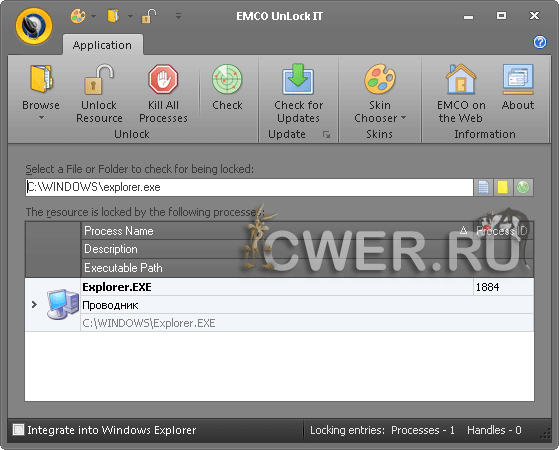Expand the Browse button dropdown arrow
This screenshot has width=559, height=450.
(x=41, y=117)
